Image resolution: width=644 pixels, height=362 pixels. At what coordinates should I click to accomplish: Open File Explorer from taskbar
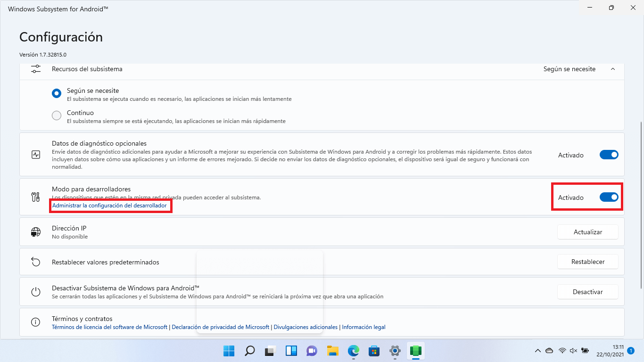333,351
